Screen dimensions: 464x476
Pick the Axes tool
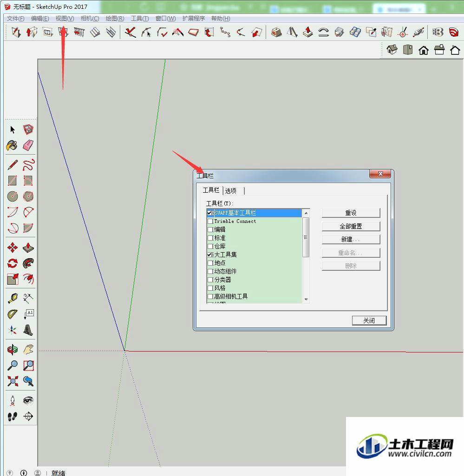click(13, 330)
